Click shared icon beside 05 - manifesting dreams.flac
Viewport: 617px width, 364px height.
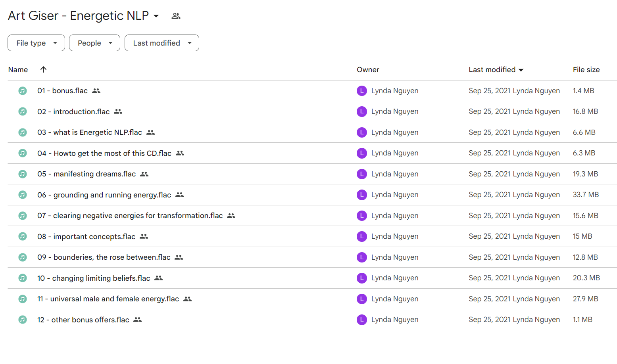coord(144,174)
